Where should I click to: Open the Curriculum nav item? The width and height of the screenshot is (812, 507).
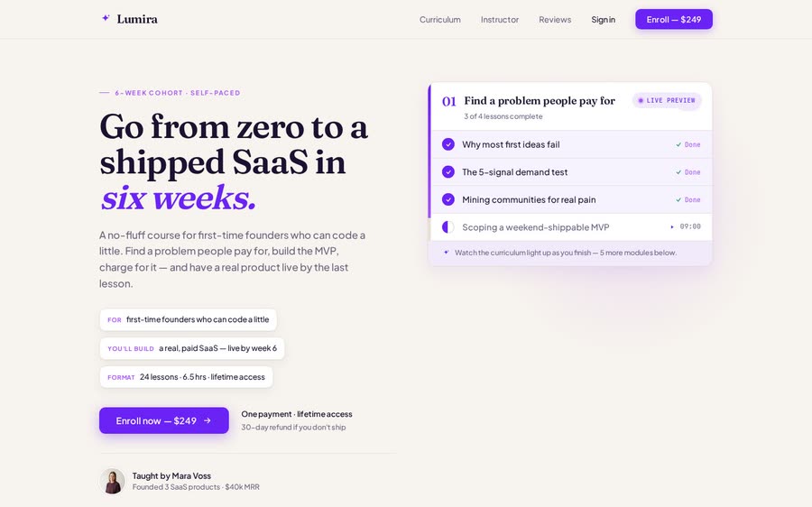[x=439, y=19]
